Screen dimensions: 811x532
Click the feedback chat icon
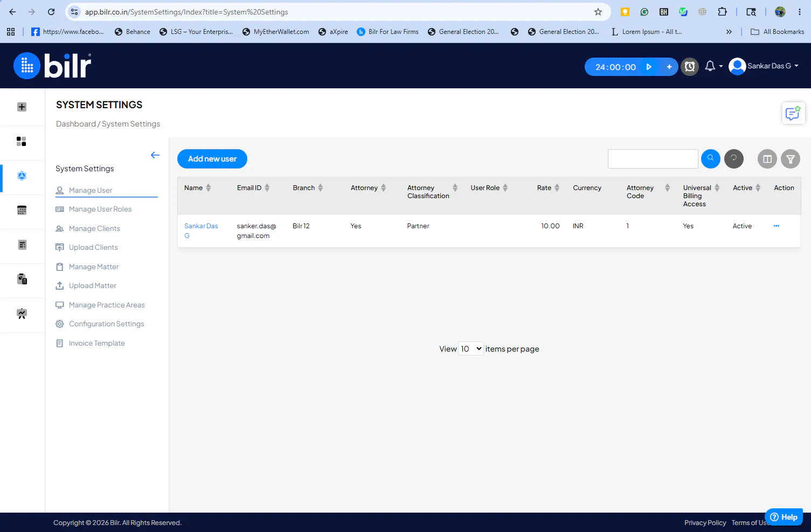tap(793, 113)
